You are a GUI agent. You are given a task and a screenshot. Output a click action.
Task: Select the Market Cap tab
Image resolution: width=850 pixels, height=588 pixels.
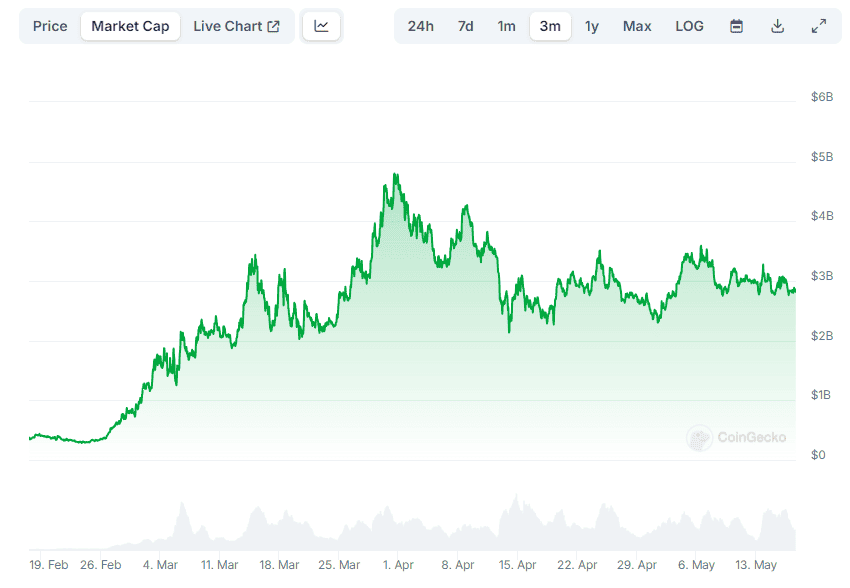(130, 26)
